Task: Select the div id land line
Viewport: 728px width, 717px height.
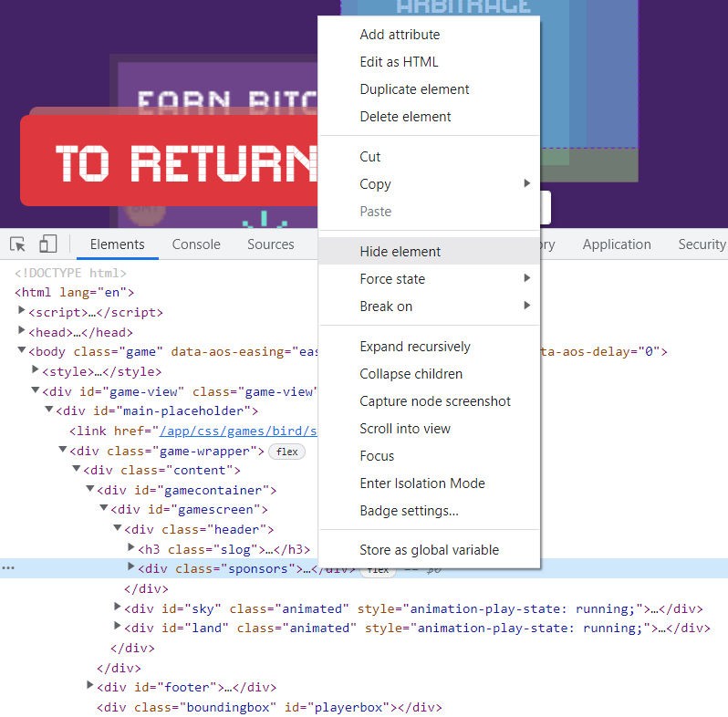Action: [x=417, y=628]
